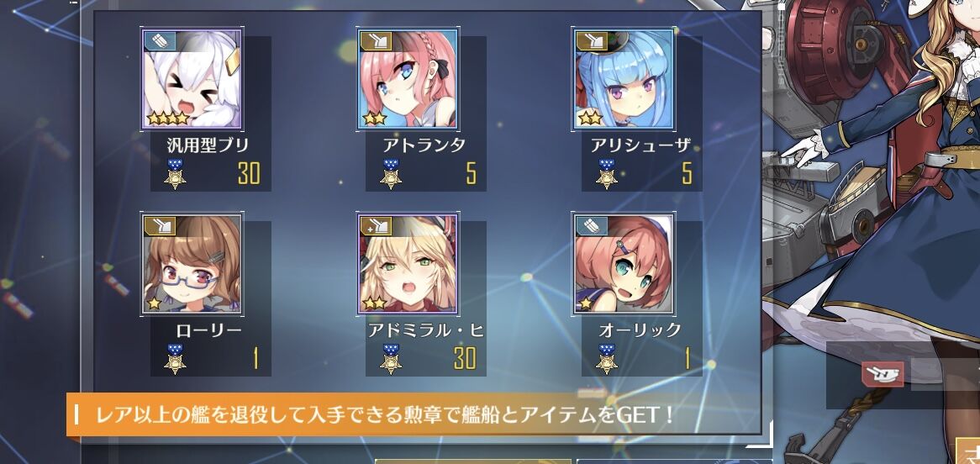Select the オーリック character portrait
The height and width of the screenshot is (464, 980).
tap(623, 264)
